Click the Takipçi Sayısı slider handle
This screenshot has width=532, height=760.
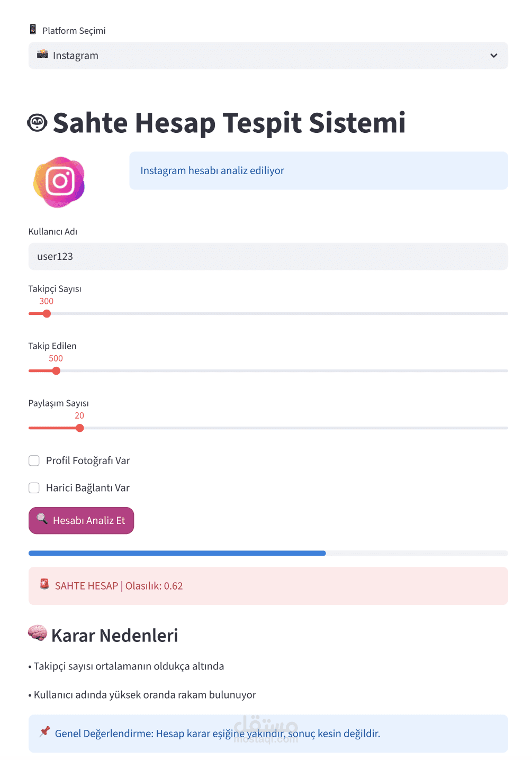click(x=47, y=314)
